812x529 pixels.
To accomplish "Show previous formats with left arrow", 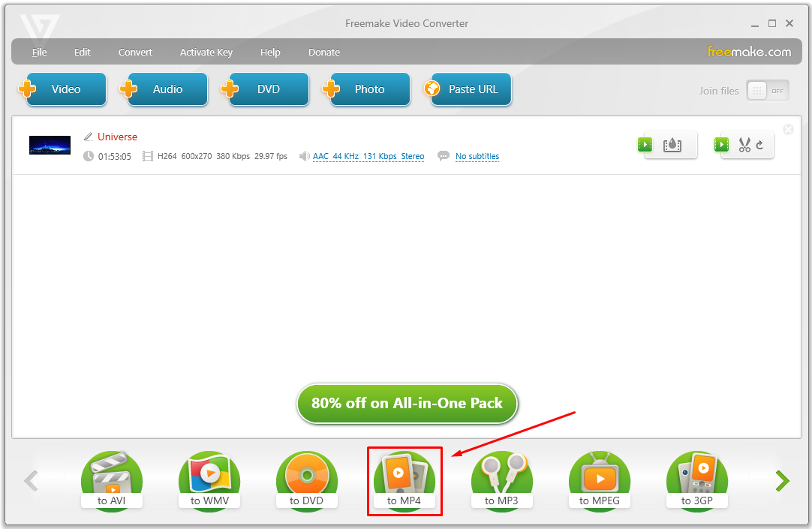I will pyautogui.click(x=32, y=481).
